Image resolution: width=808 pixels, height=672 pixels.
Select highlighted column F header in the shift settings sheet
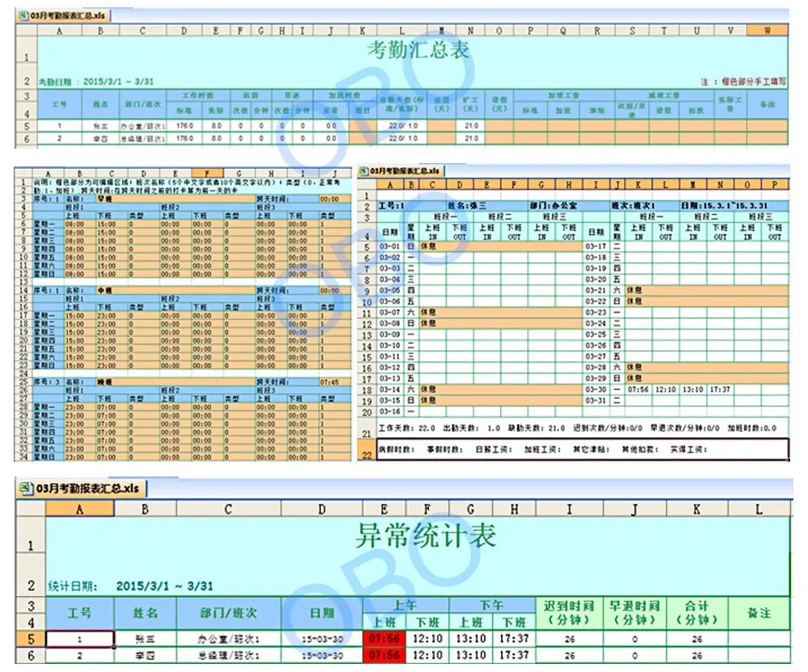point(207,174)
